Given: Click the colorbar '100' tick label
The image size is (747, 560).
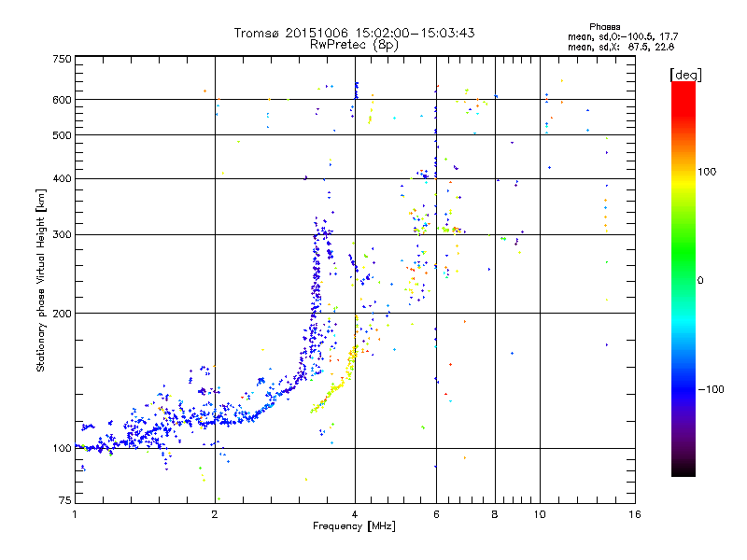Looking at the screenshot, I should point(707,172).
